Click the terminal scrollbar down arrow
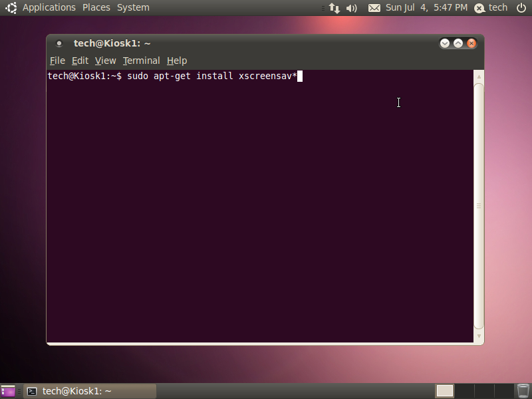532x399 pixels. pos(479,336)
